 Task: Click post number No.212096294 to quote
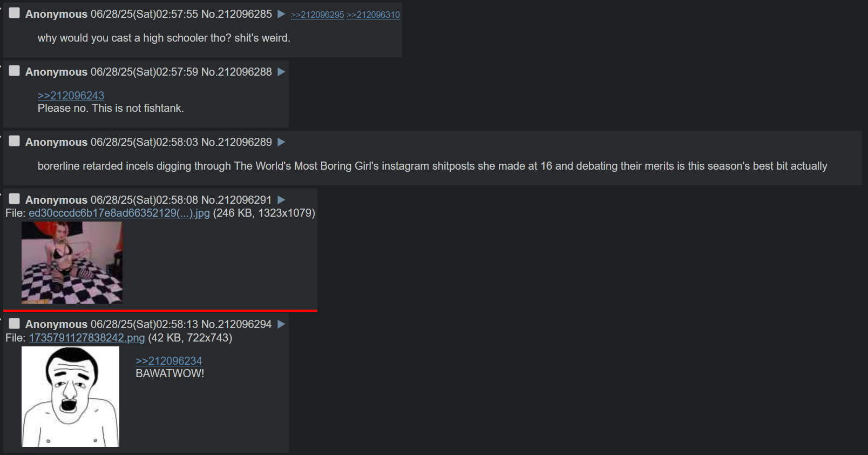[x=236, y=324]
